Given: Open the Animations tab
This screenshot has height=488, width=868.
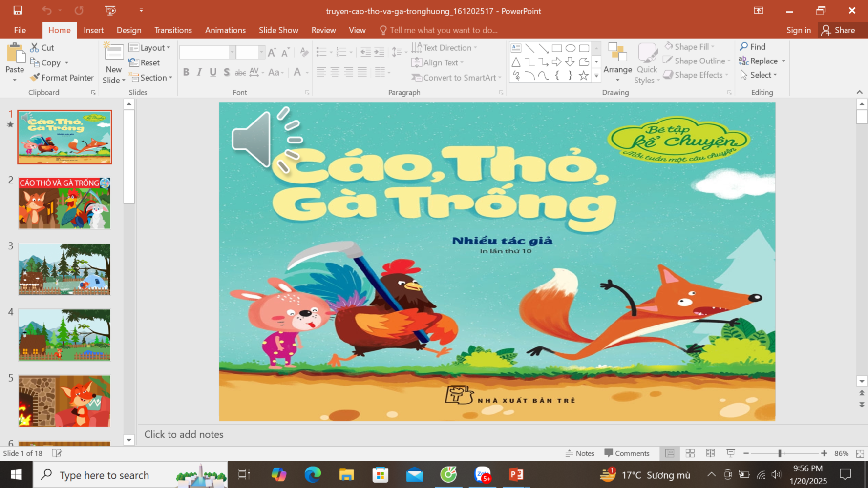Looking at the screenshot, I should (x=225, y=30).
